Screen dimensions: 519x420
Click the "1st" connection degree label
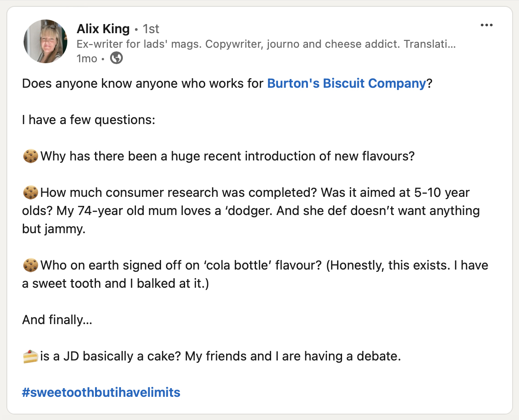point(151,29)
